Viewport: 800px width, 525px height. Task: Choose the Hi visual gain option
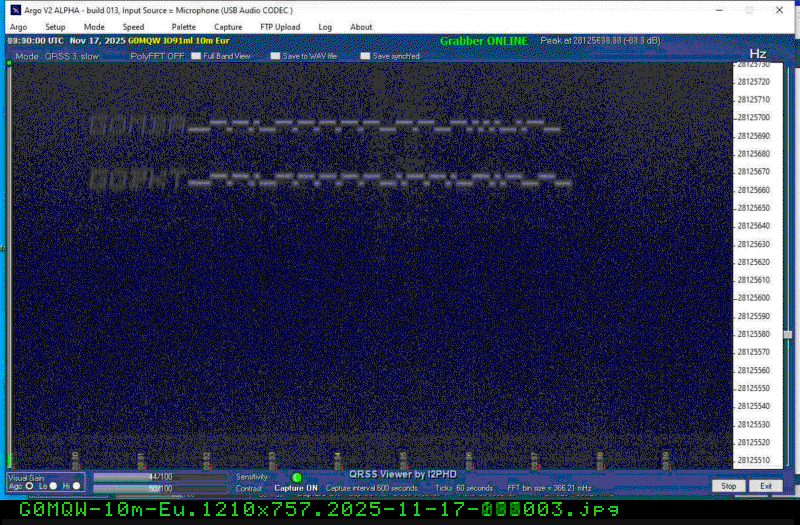78,486
